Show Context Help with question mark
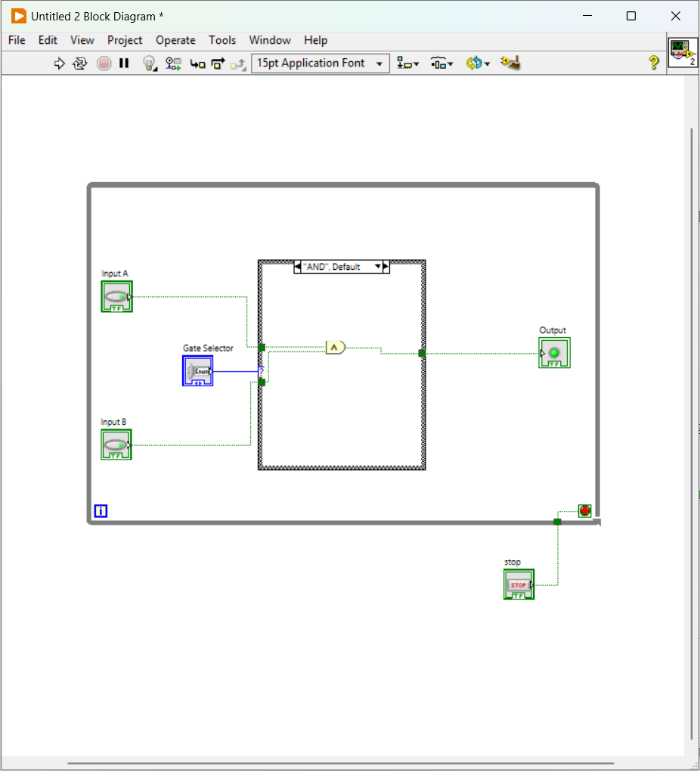Image resolution: width=700 pixels, height=771 pixels. (653, 63)
